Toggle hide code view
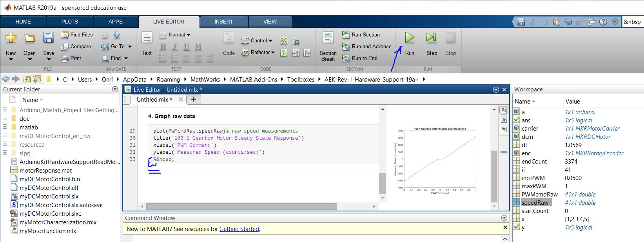 pos(504,129)
